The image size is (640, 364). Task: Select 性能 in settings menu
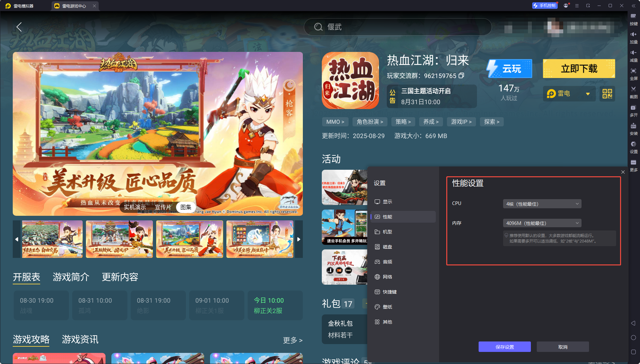click(403, 217)
